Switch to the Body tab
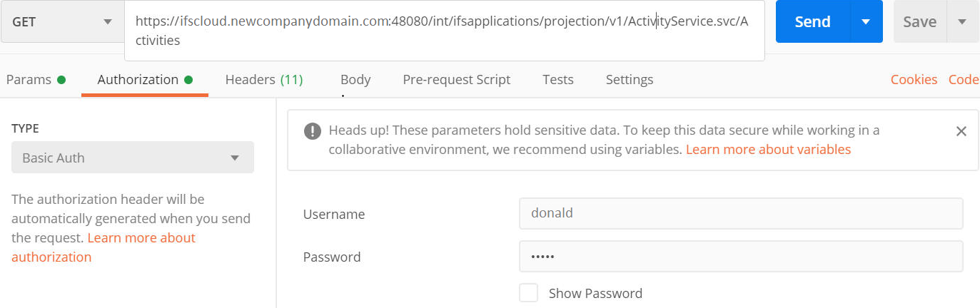980x308 pixels. tap(355, 80)
